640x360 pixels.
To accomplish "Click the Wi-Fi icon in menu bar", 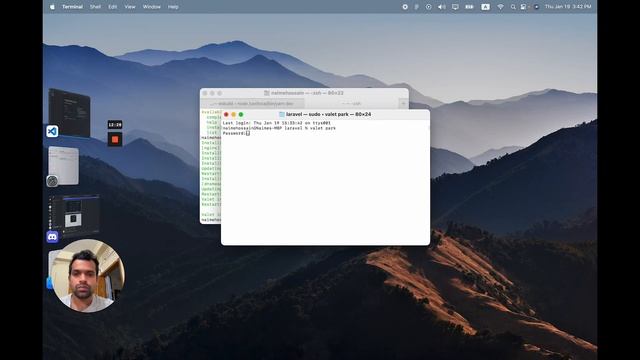I will coord(500,7).
